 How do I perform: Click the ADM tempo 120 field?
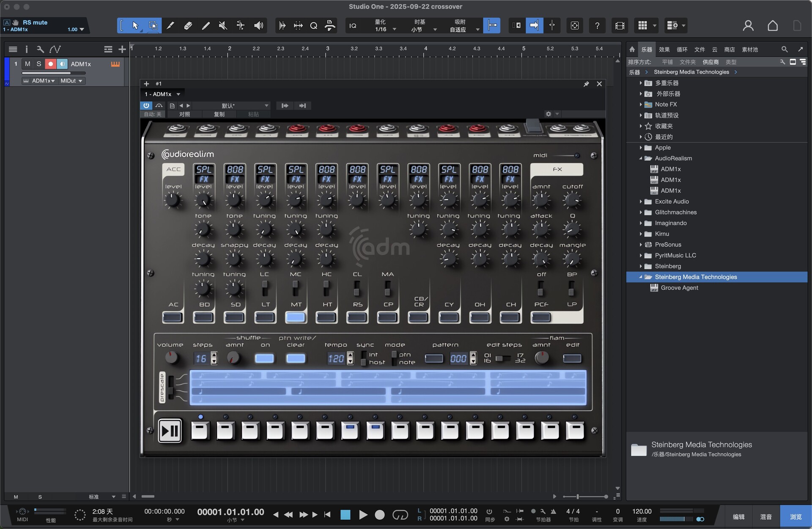point(337,358)
